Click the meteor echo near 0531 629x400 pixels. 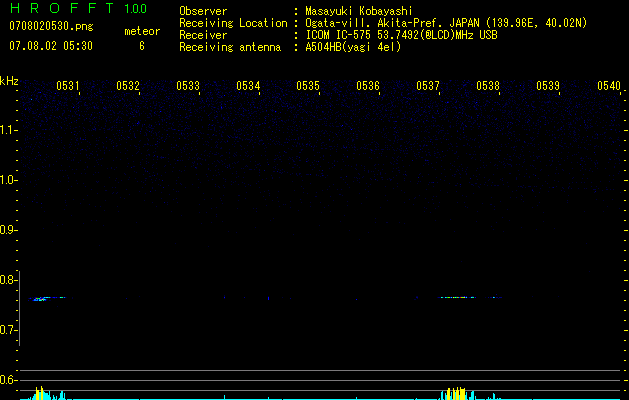click(x=46, y=298)
